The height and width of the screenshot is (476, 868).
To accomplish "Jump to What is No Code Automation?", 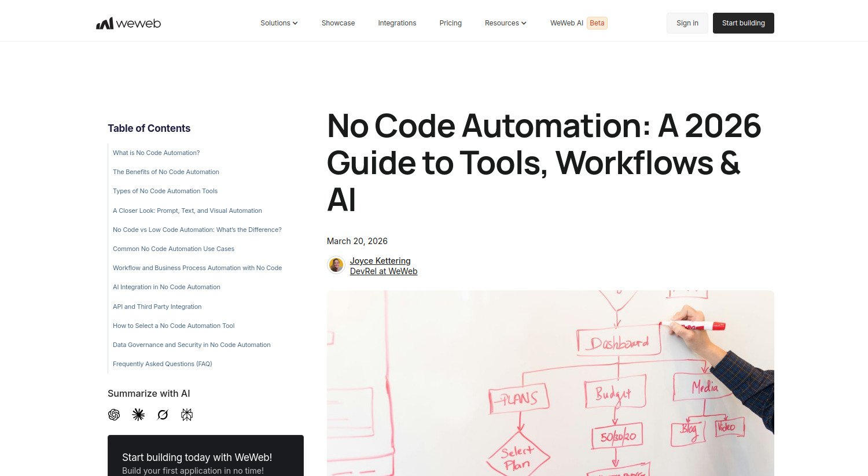I will (156, 153).
